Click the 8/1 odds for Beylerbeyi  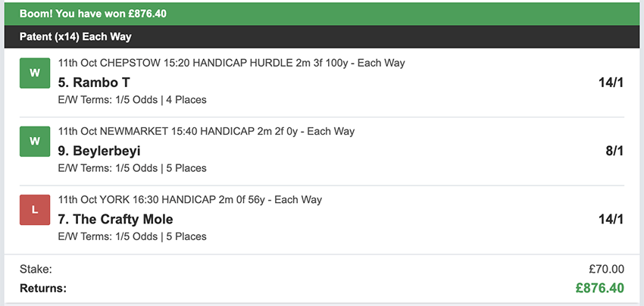[614, 151]
